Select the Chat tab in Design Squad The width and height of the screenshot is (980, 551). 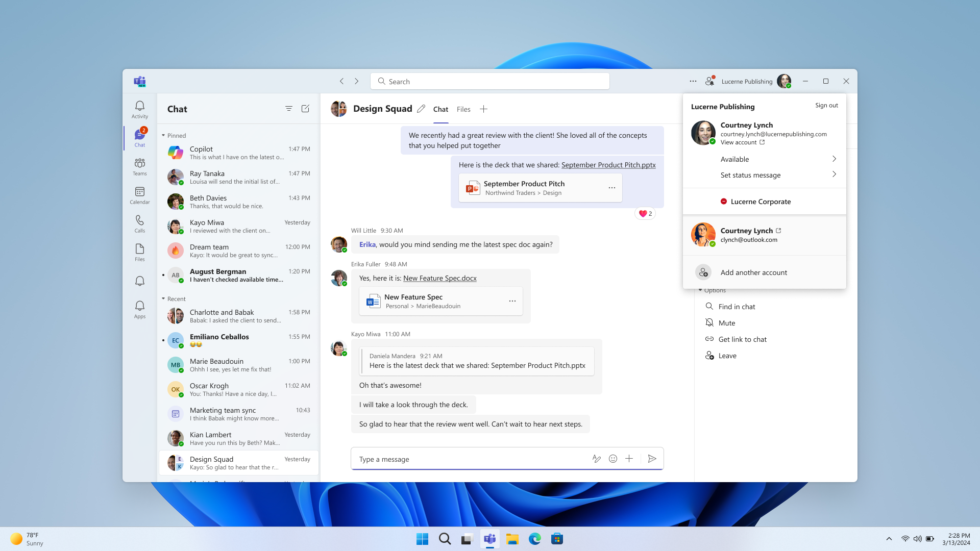(x=440, y=109)
